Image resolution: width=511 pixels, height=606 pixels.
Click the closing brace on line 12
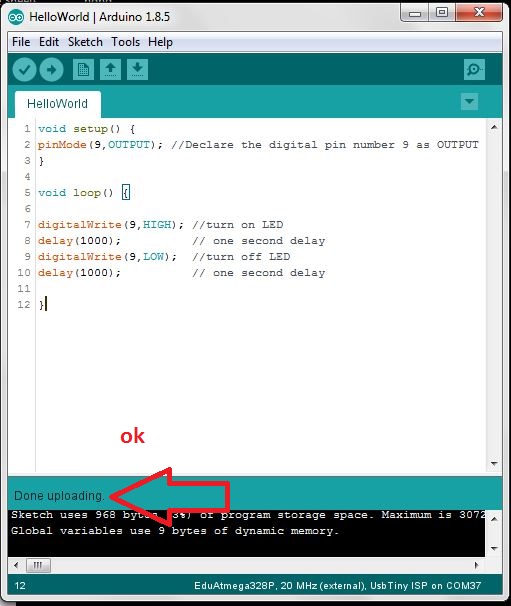[41, 305]
